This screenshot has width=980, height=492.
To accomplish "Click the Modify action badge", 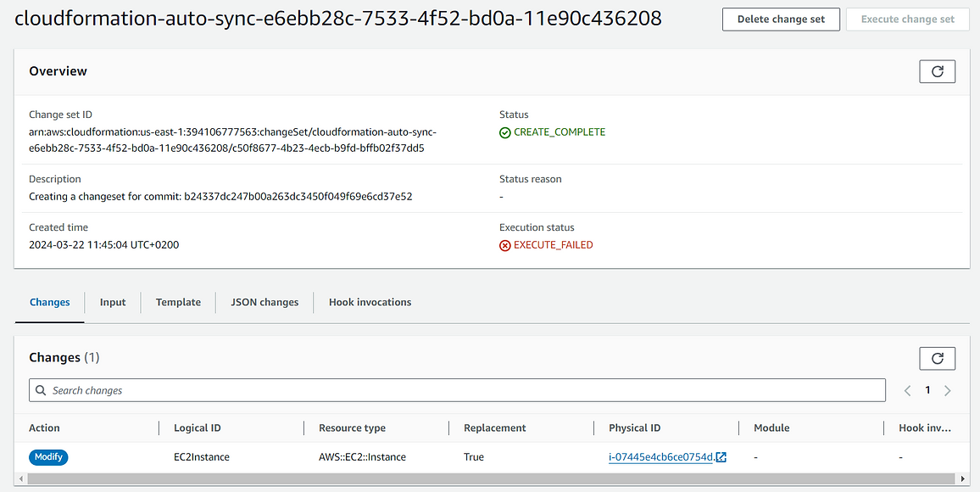I will coord(48,457).
